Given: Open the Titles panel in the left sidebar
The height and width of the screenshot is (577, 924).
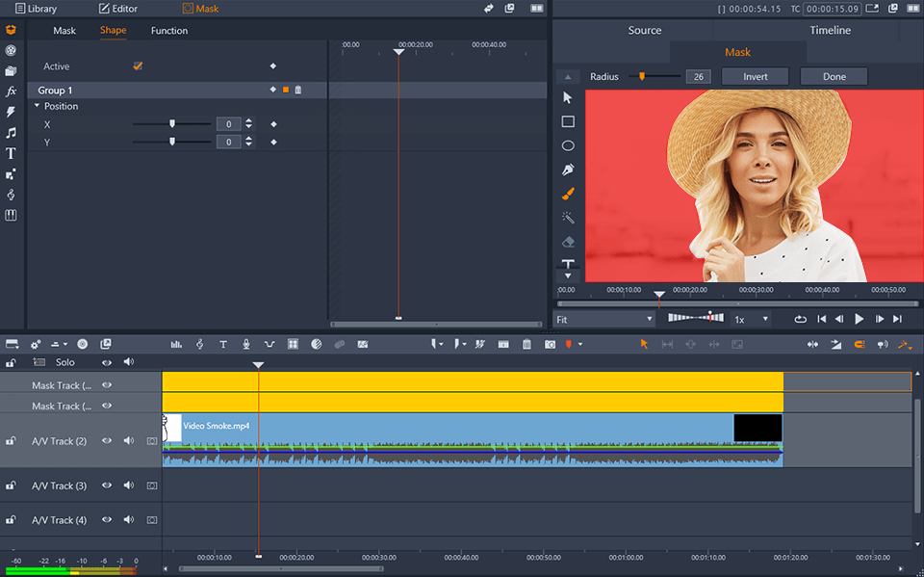Looking at the screenshot, I should coord(11,153).
